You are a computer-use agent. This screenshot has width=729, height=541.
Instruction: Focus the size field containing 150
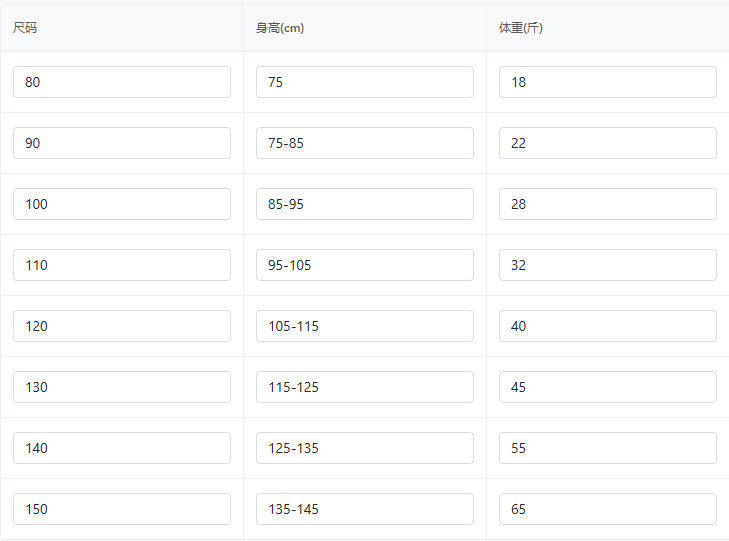[x=122, y=509]
